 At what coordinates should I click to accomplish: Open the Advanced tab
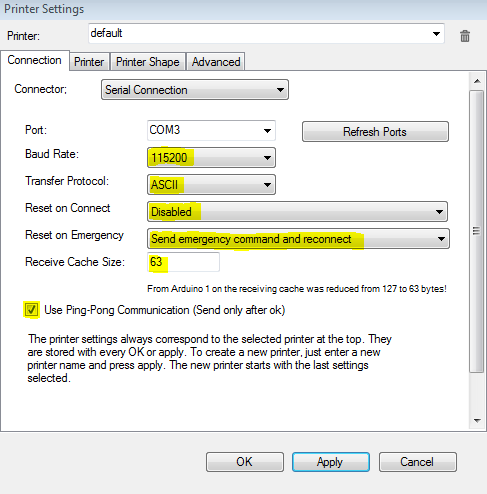(216, 62)
